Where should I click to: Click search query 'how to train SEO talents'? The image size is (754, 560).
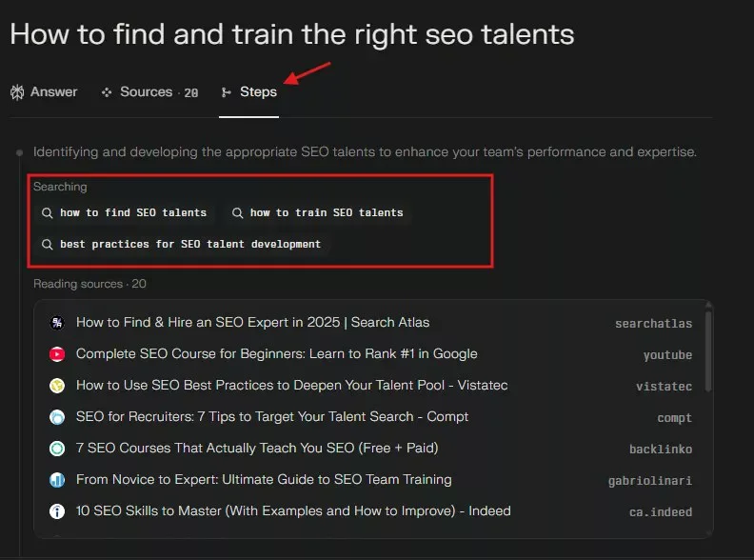click(317, 213)
